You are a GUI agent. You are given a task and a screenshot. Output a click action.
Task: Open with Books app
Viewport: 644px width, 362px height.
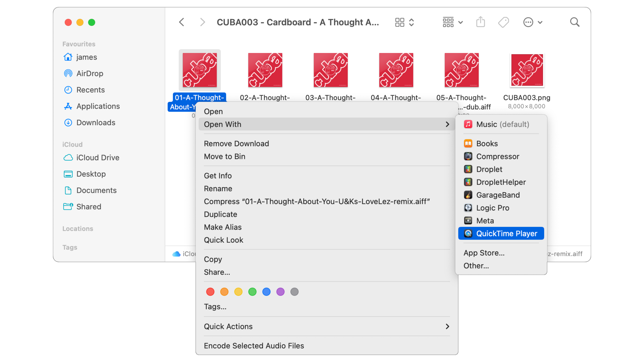point(501,144)
